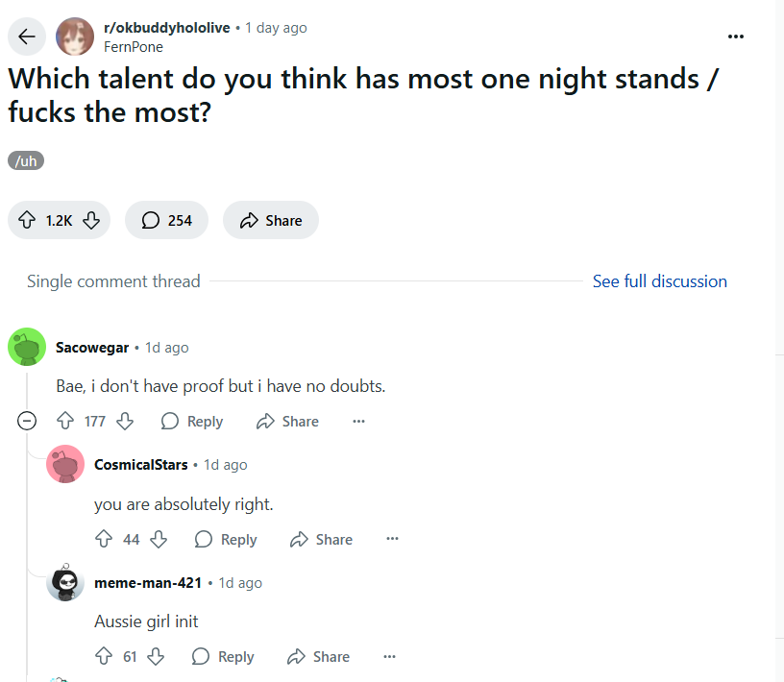
Task: Open r/okbuddyhololive subreddit link
Action: pyautogui.click(x=166, y=28)
